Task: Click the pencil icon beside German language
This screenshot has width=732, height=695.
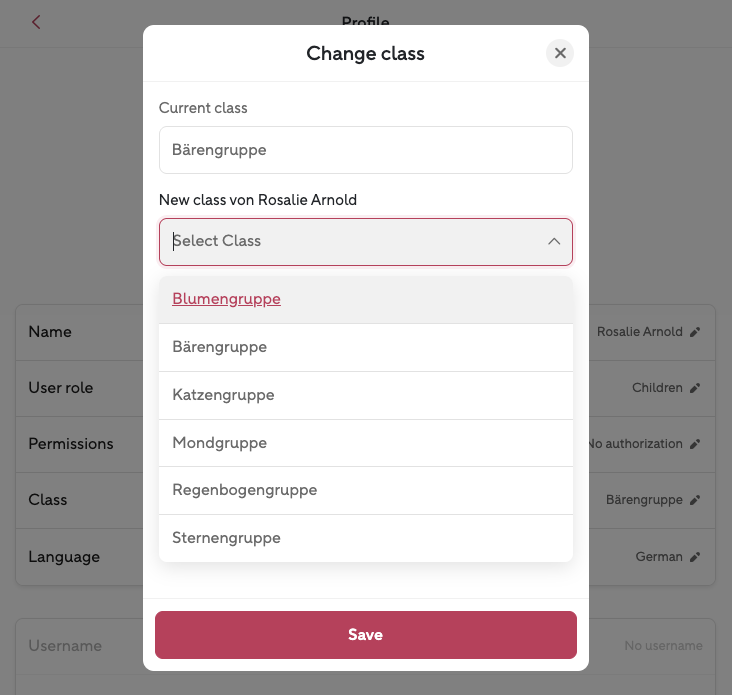Action: pos(696,557)
